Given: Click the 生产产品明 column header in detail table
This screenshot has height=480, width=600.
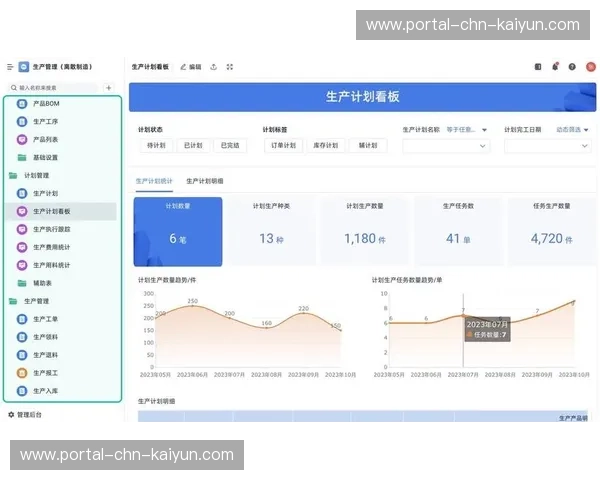Looking at the screenshot, I should click(573, 418).
